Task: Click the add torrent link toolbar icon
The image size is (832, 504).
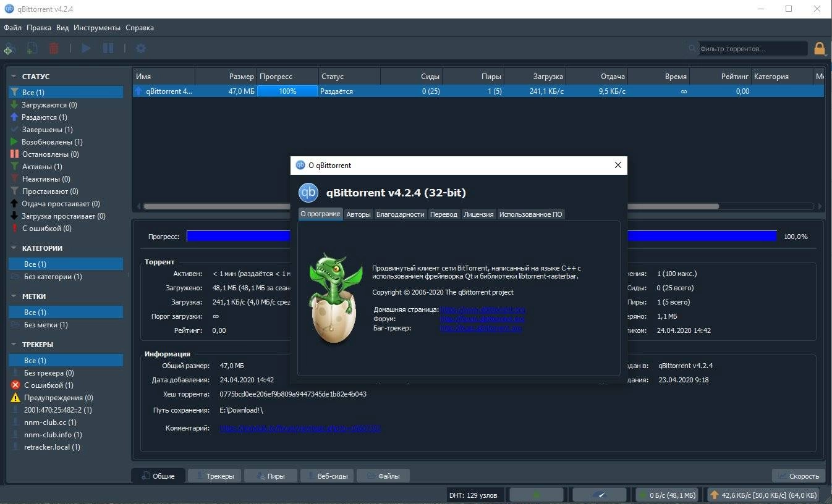Action: pos(9,48)
